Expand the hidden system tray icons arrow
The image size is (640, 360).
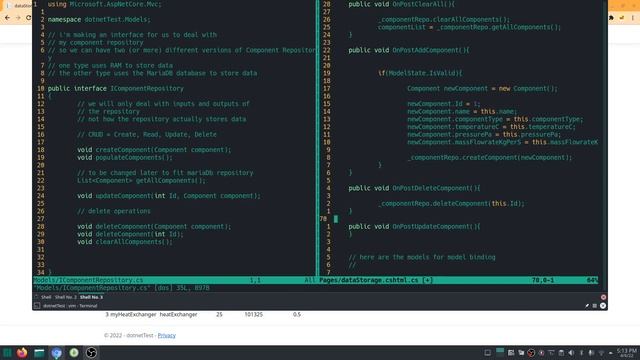[x=611, y=353]
